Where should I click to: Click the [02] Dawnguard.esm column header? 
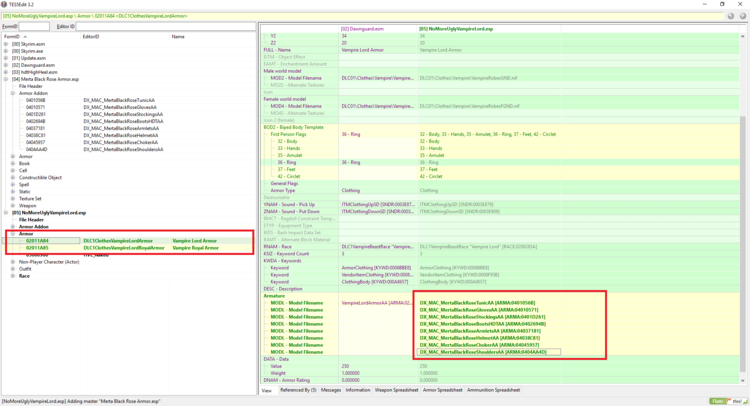point(378,29)
